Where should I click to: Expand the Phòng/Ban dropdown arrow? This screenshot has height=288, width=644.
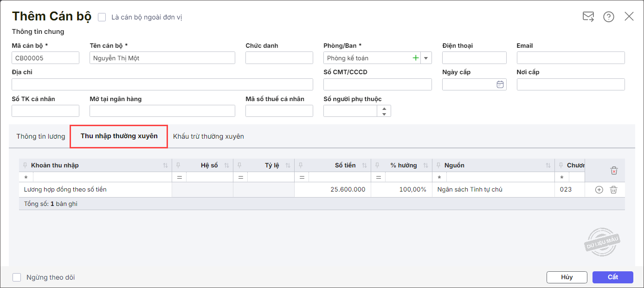tap(426, 58)
